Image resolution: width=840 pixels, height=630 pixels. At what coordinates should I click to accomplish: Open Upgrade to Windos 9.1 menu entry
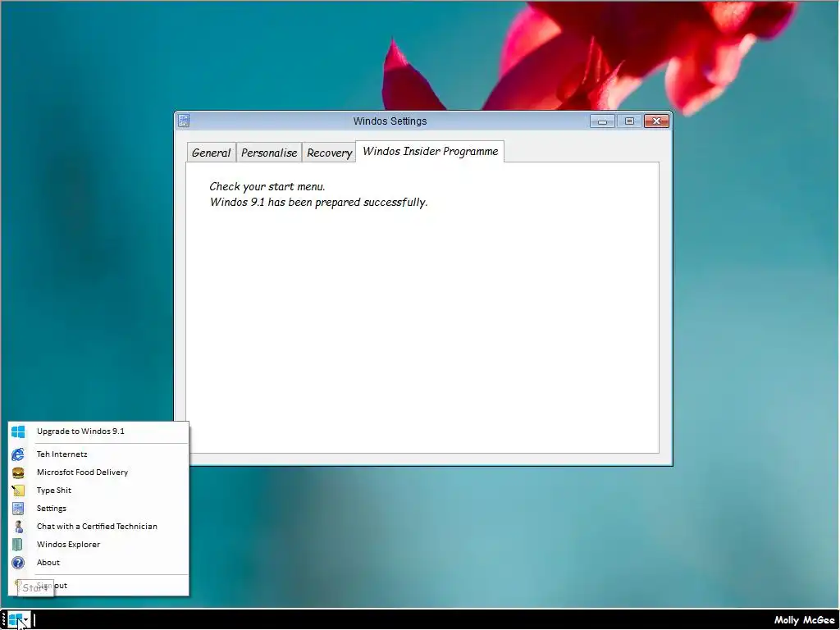tap(98, 431)
